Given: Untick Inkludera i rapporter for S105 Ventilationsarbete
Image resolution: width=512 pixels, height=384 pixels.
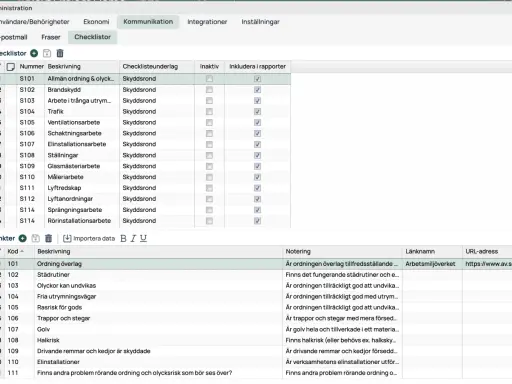Looking at the screenshot, I should [257, 122].
